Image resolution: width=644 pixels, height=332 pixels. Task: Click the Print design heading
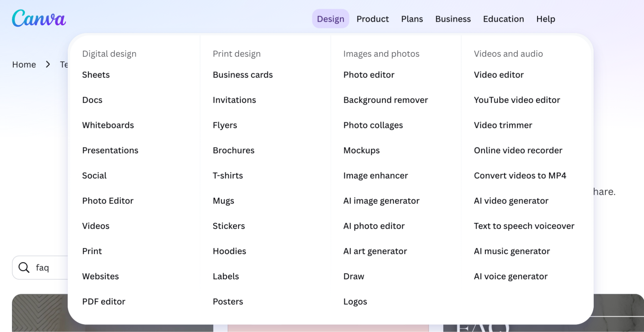pyautogui.click(x=237, y=54)
